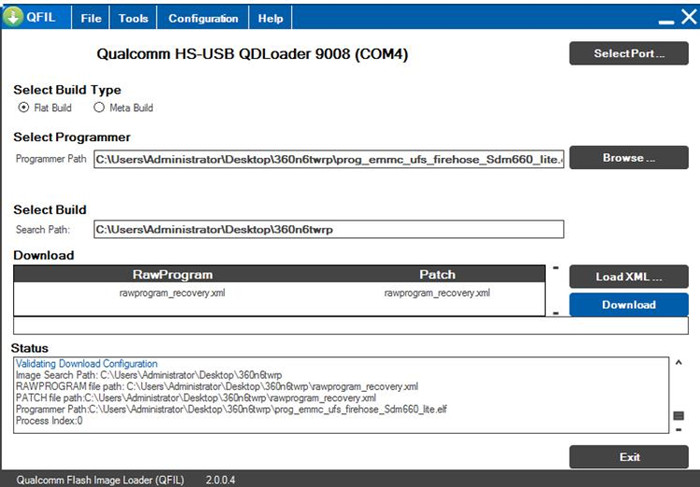Click the download progress bar
The height and width of the screenshot is (487, 700).
[x=350, y=326]
